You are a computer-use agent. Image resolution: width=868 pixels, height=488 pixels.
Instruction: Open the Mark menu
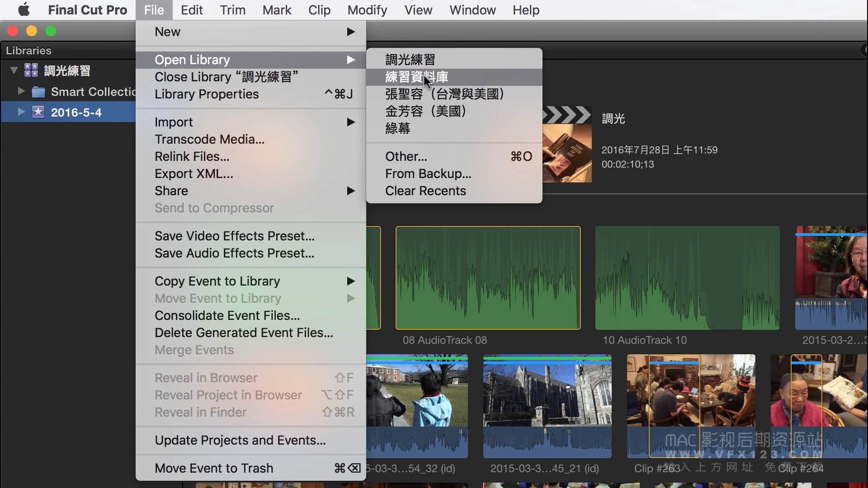277,9
